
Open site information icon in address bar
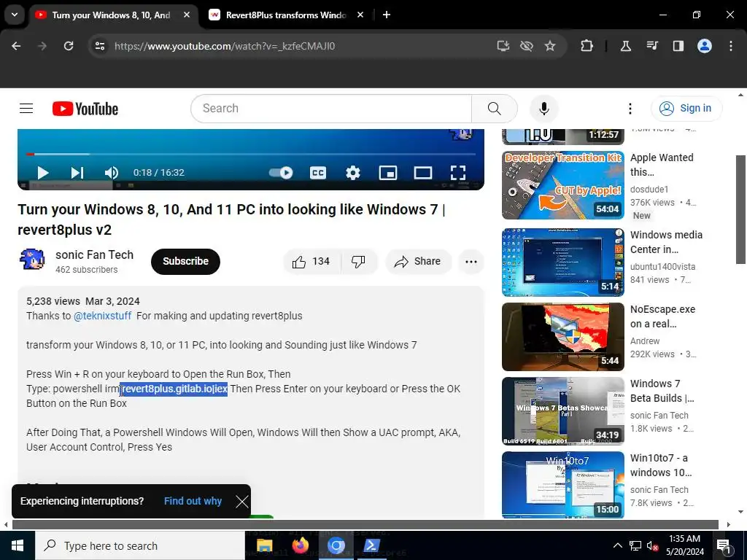(100, 46)
